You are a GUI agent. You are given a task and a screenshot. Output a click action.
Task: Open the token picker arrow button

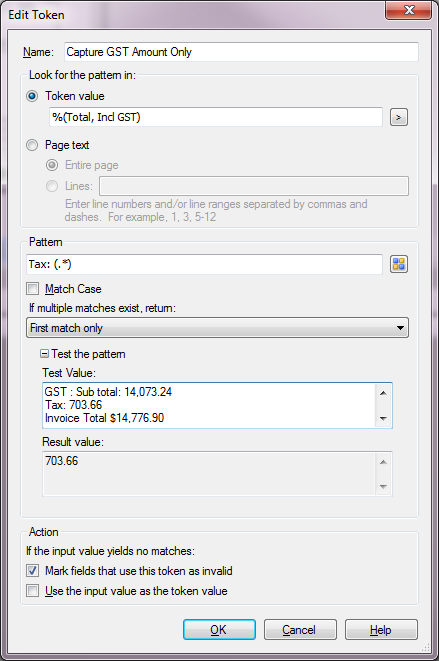click(x=399, y=117)
